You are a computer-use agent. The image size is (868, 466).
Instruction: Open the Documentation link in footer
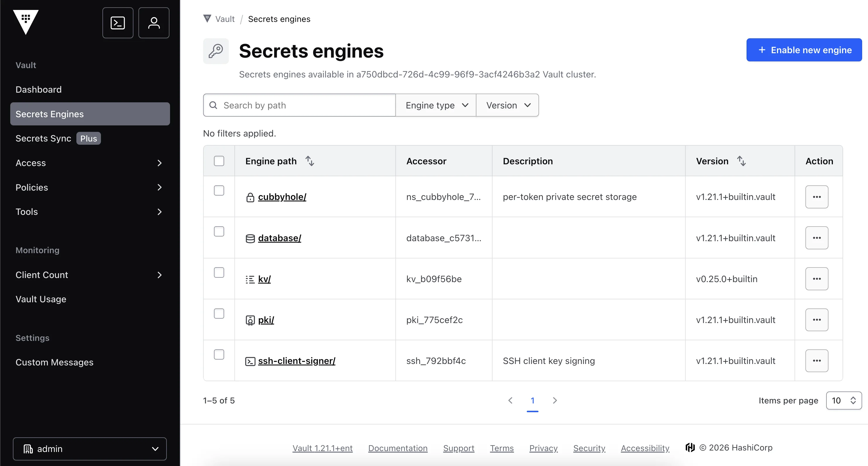(398, 448)
